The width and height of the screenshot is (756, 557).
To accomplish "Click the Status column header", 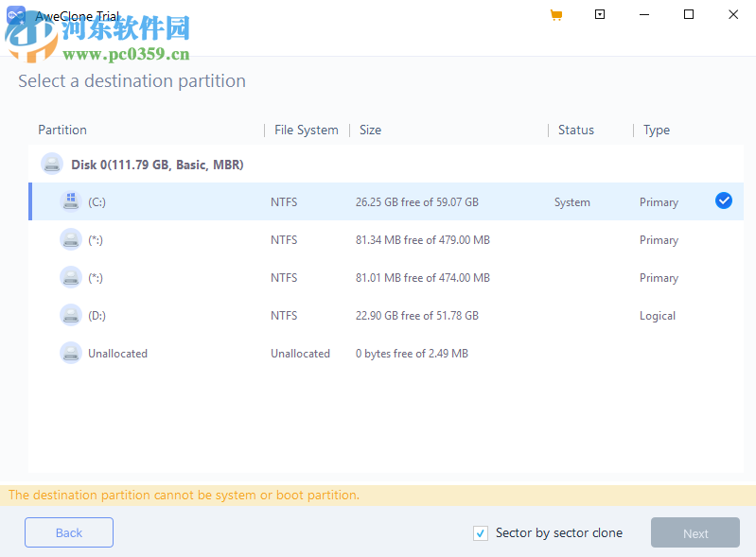I will (575, 130).
